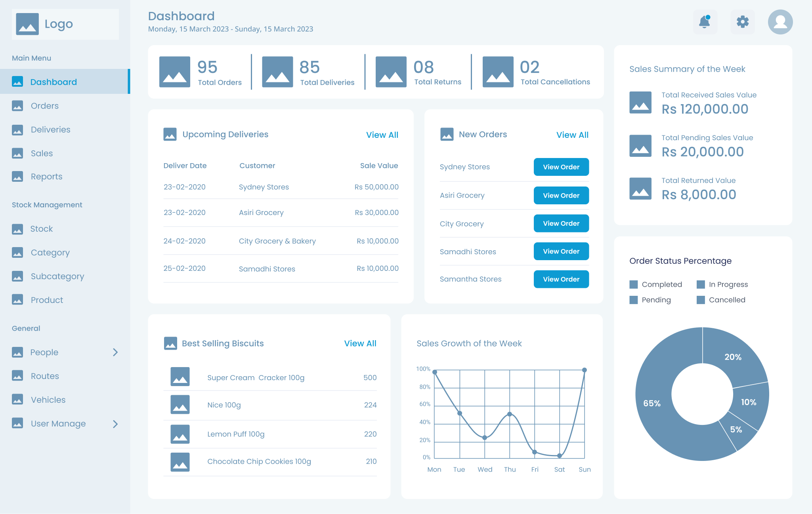Select the Sunday data point on the sales graph
The image size is (812, 514).
(x=584, y=371)
